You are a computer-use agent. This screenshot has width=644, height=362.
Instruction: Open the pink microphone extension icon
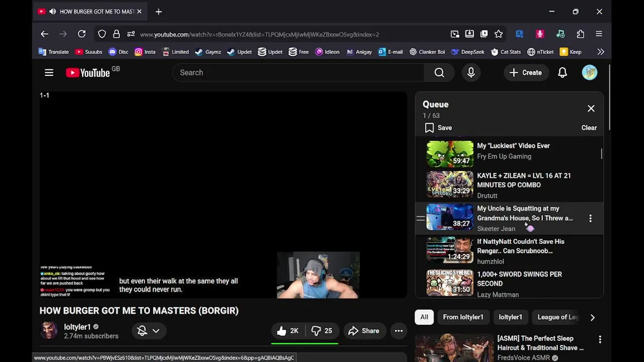[x=540, y=34]
